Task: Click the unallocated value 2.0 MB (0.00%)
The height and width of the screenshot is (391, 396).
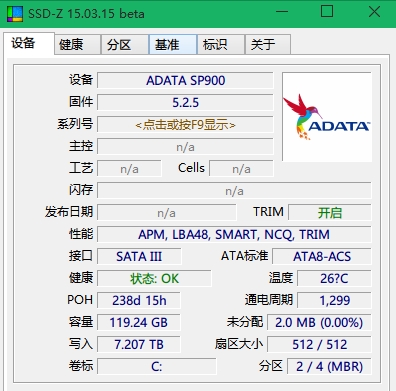Action: pos(319,323)
